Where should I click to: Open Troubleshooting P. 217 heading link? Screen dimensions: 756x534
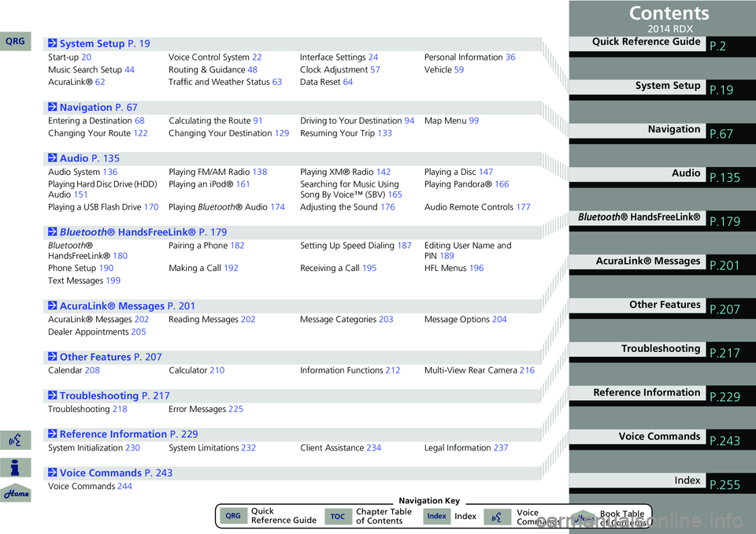pyautogui.click(x=115, y=395)
